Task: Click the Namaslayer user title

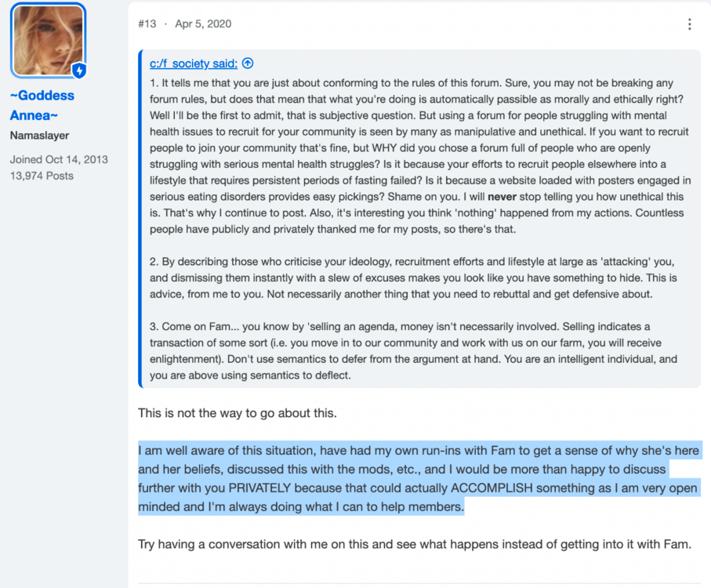Action: pyautogui.click(x=39, y=136)
